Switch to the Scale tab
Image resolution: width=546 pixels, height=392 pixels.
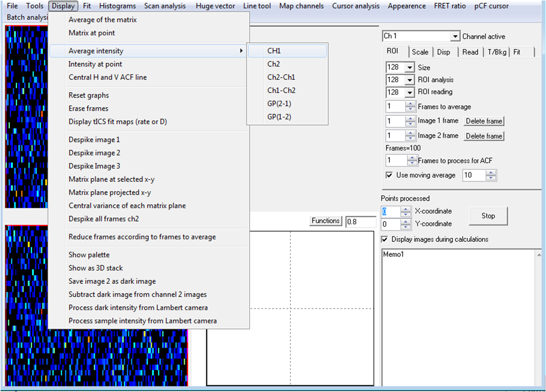420,52
